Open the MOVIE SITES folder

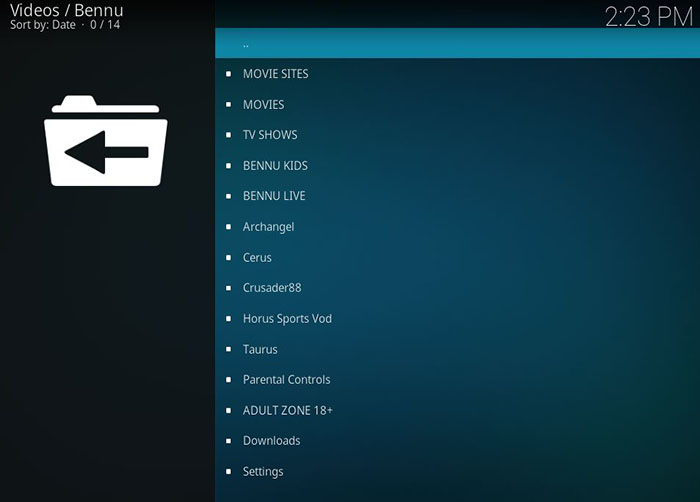click(457, 74)
